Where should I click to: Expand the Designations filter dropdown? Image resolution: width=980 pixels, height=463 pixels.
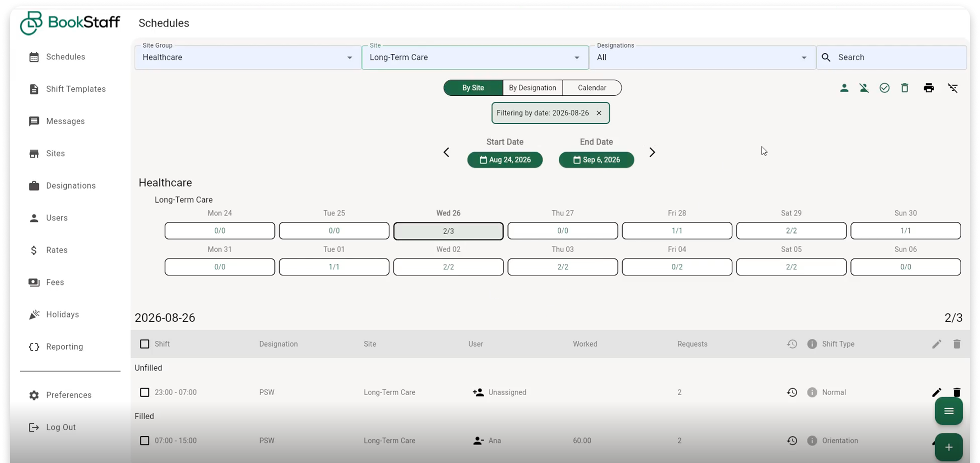click(702, 57)
